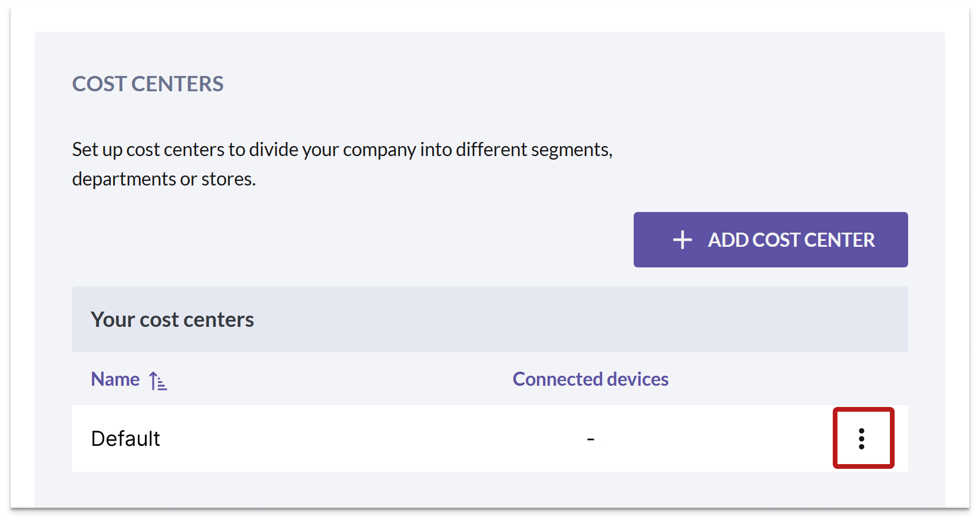This screenshot has width=980, height=523.
Task: Expand the Default row options kebab menu
Action: coord(862,439)
